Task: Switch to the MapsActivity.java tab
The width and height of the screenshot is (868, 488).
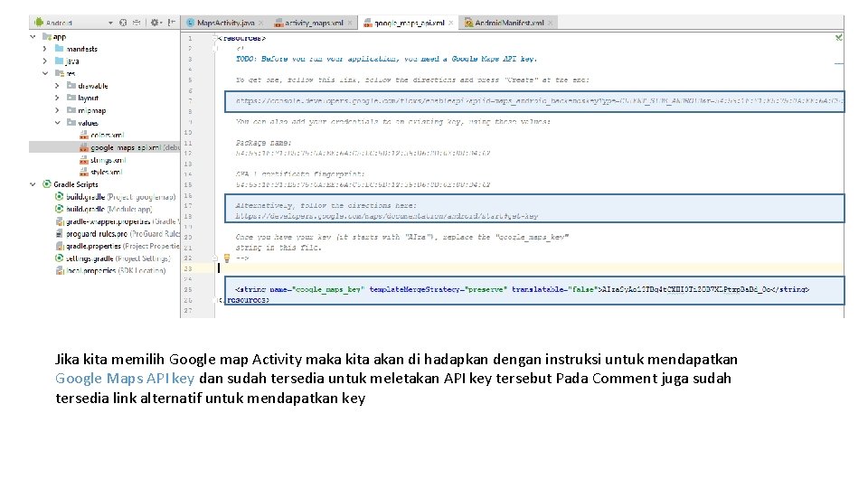Action: tap(225, 23)
